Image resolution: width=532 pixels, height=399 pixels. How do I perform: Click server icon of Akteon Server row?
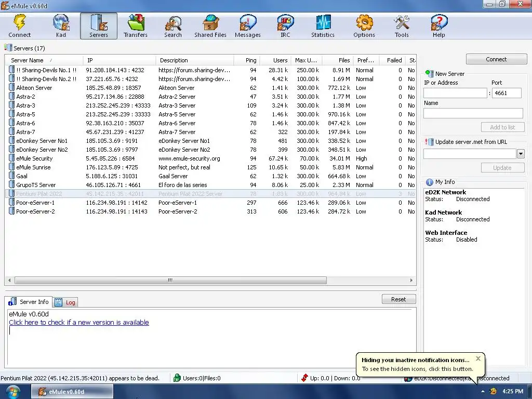[x=11, y=88]
